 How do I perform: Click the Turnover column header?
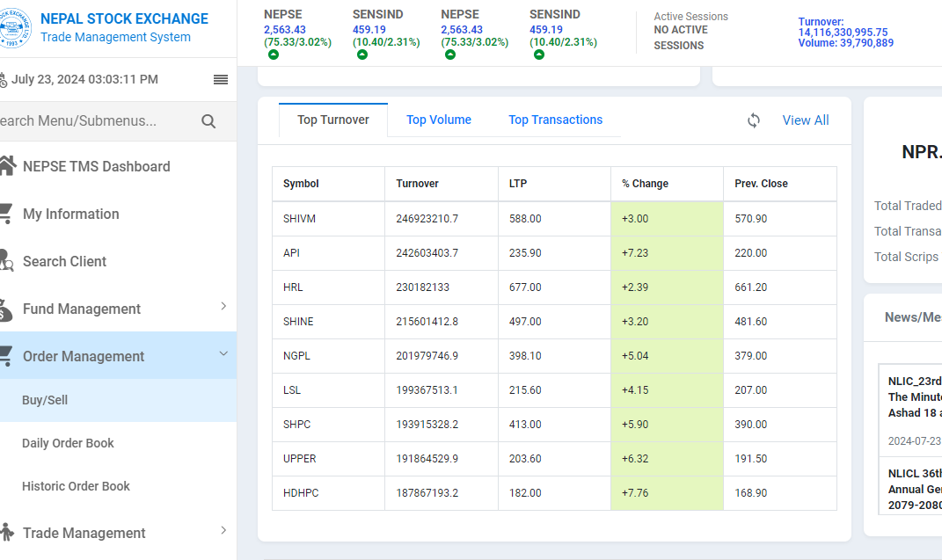click(442, 184)
